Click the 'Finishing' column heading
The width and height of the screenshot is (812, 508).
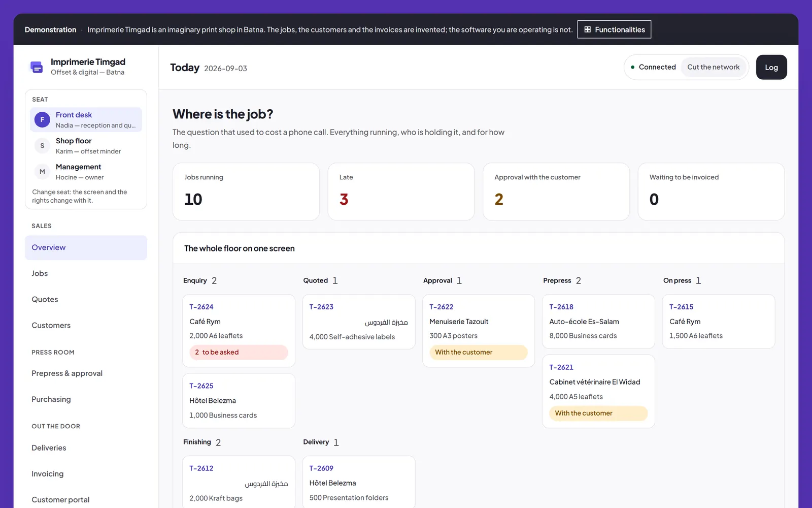(x=197, y=442)
